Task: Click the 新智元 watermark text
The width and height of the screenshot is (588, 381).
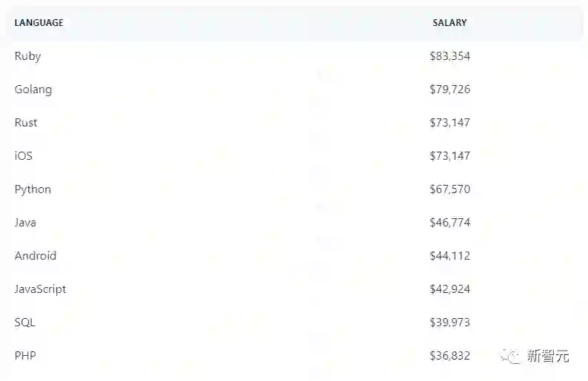Action: [x=548, y=356]
